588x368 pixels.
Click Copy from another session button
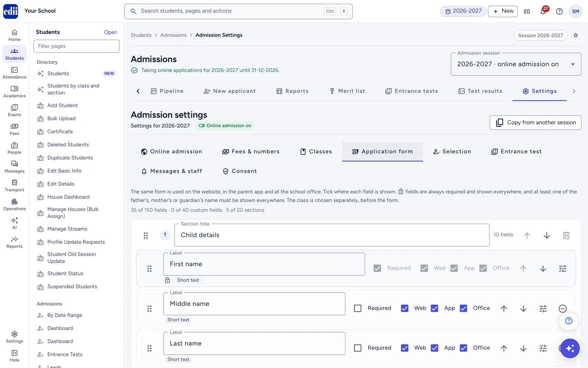(535, 123)
